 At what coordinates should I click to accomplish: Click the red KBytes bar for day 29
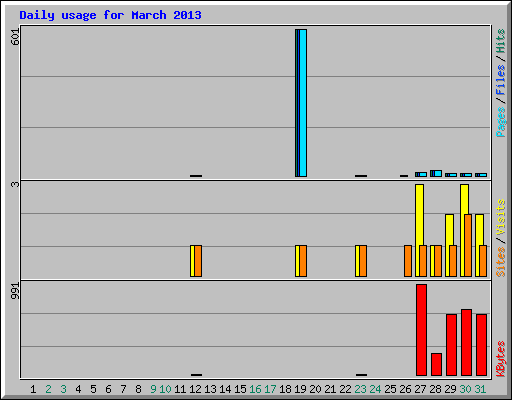click(x=451, y=345)
